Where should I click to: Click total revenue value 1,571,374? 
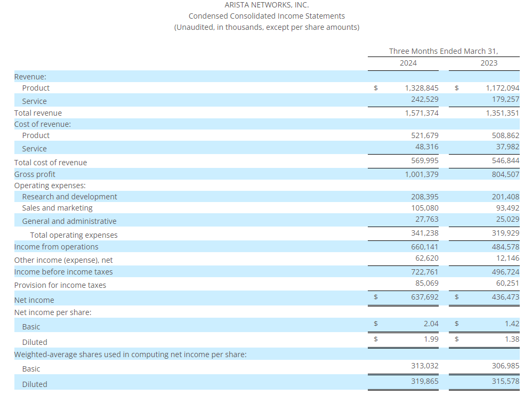coord(422,113)
